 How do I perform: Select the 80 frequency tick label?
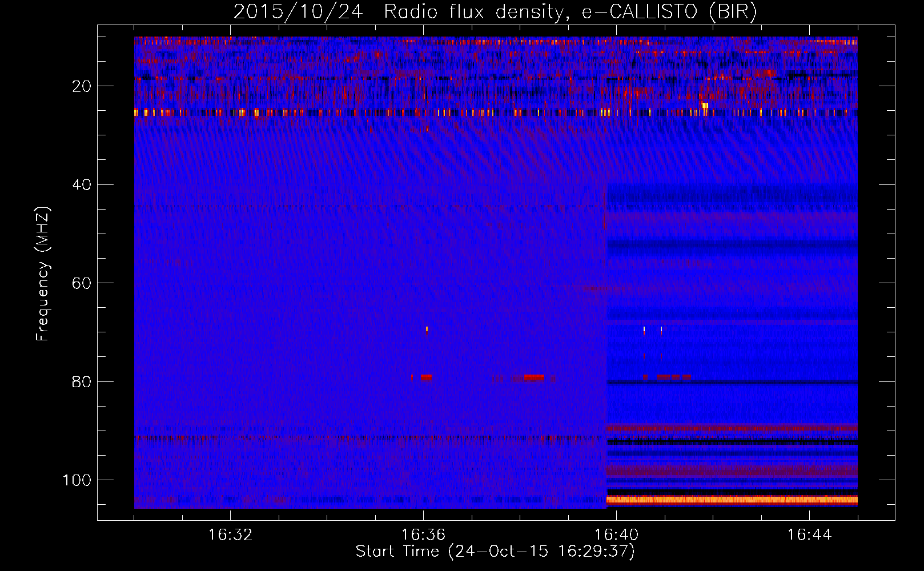click(82, 382)
